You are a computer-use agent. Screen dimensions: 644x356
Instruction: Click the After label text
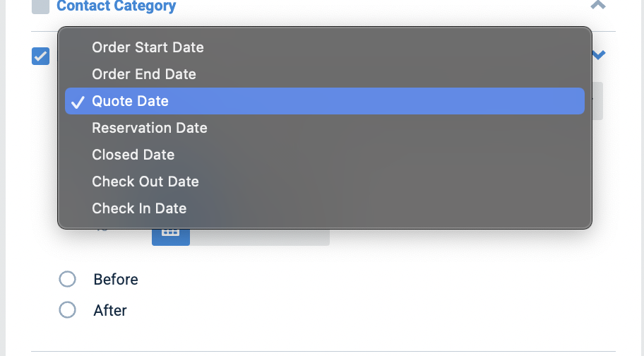tap(110, 310)
